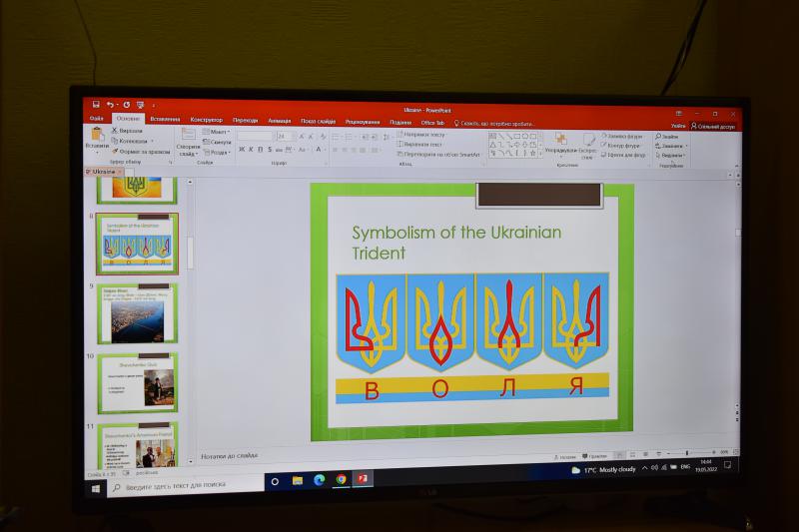
Task: Open the Напрямок тексту text direction option
Action: 420,135
